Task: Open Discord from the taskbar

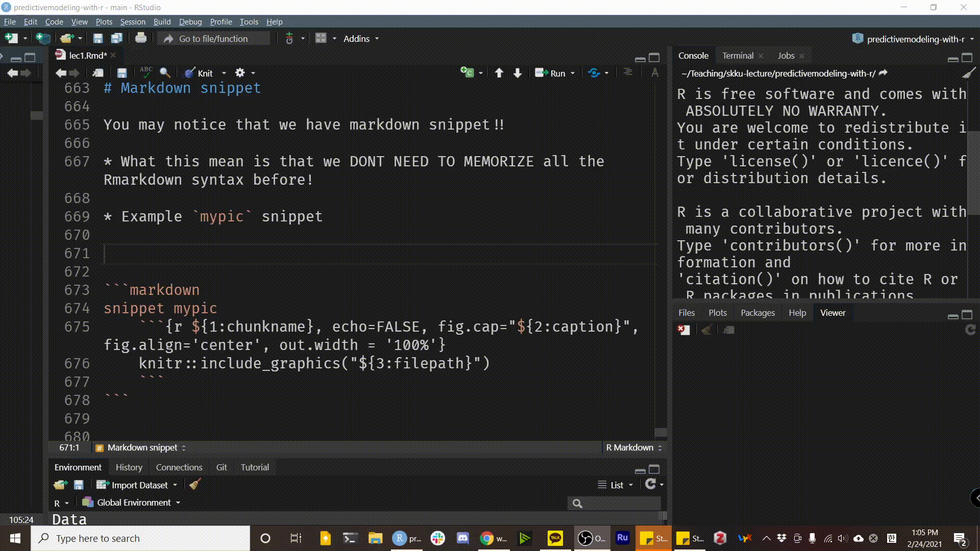Action: click(463, 538)
